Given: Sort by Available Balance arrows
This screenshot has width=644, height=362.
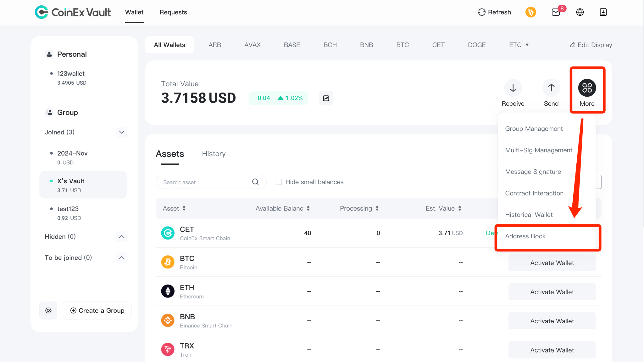Looking at the screenshot, I should [x=308, y=208].
